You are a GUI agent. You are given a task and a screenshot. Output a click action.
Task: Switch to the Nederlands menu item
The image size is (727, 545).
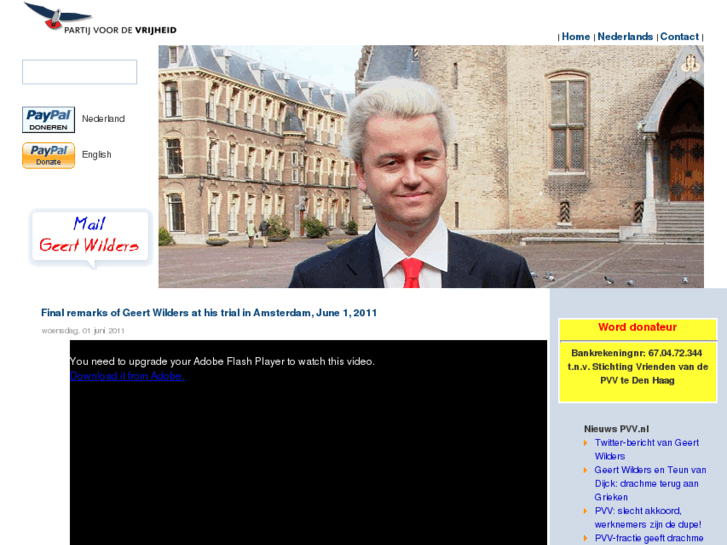tap(625, 37)
